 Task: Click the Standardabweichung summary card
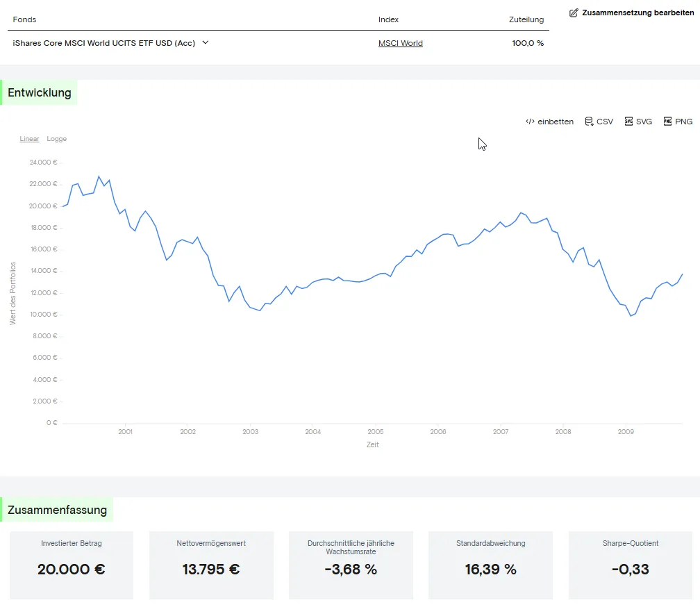(490, 565)
